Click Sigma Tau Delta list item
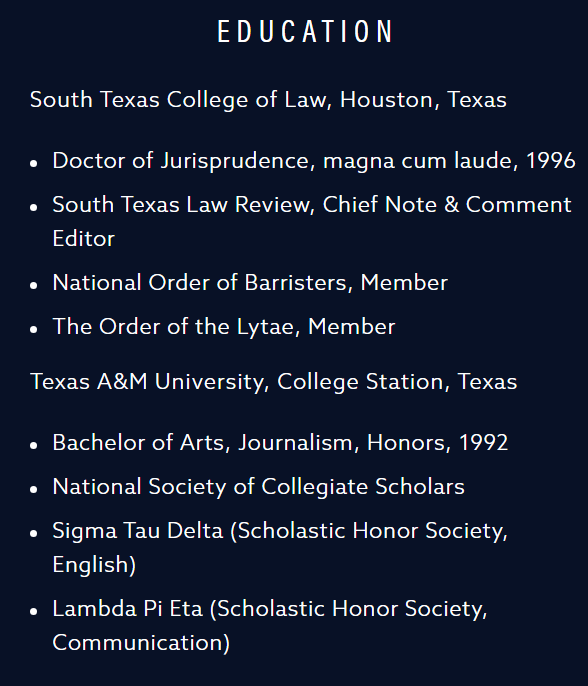 click(x=280, y=547)
